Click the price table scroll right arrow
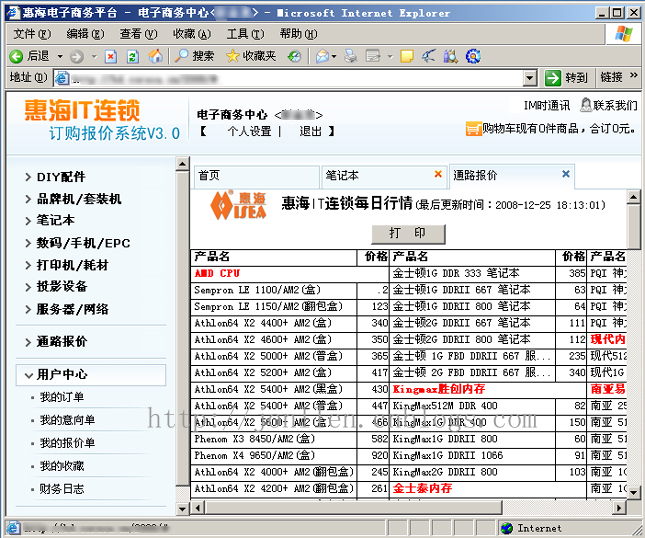Screen dimensions: 645x538 619,508
